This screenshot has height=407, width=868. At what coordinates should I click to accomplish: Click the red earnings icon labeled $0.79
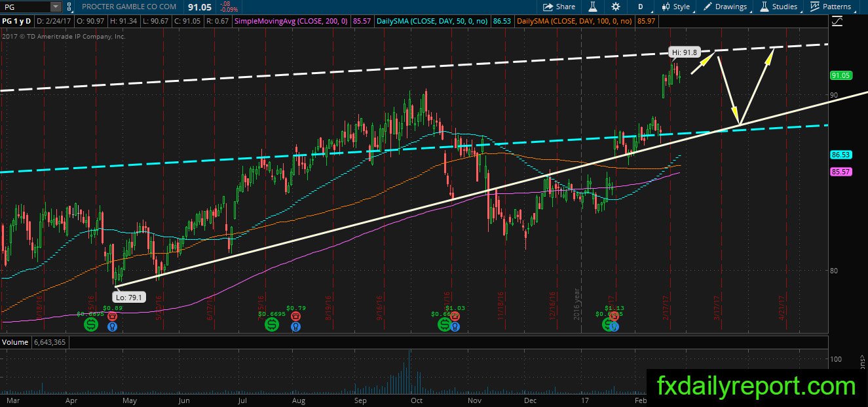pyautogui.click(x=295, y=315)
